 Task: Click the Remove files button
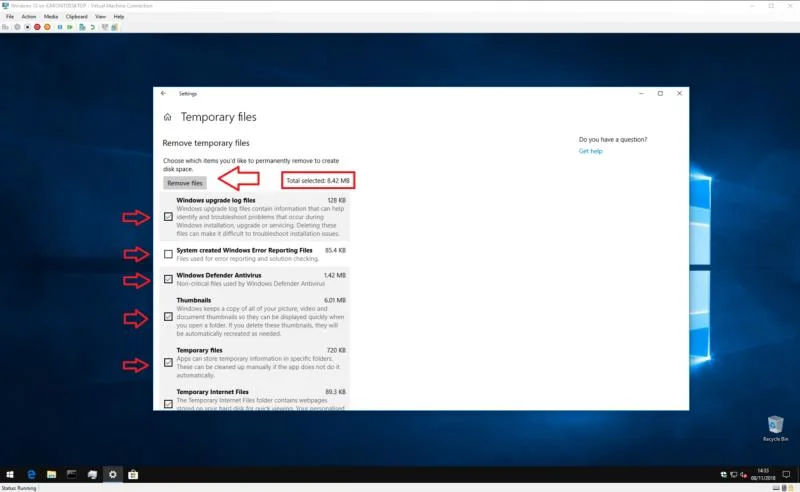[185, 183]
